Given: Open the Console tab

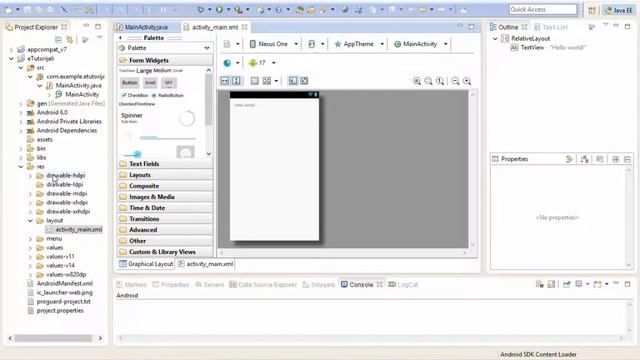Looking at the screenshot, I should coord(361,284).
